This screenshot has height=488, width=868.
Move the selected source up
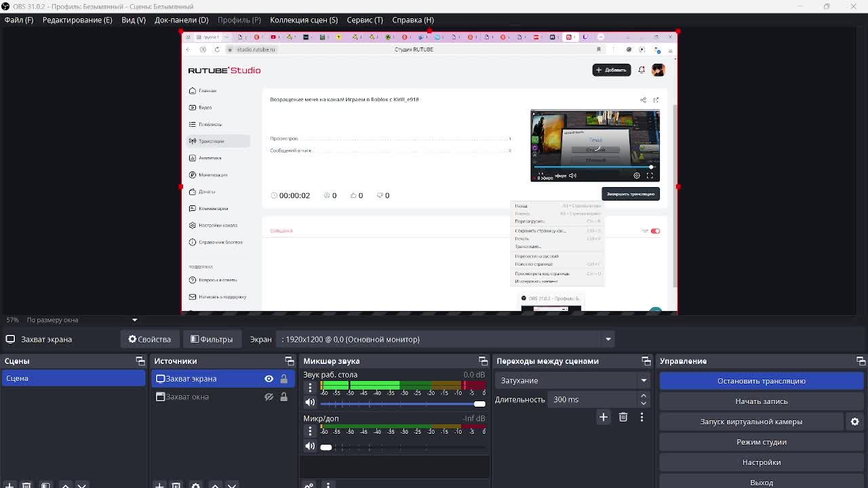click(215, 485)
